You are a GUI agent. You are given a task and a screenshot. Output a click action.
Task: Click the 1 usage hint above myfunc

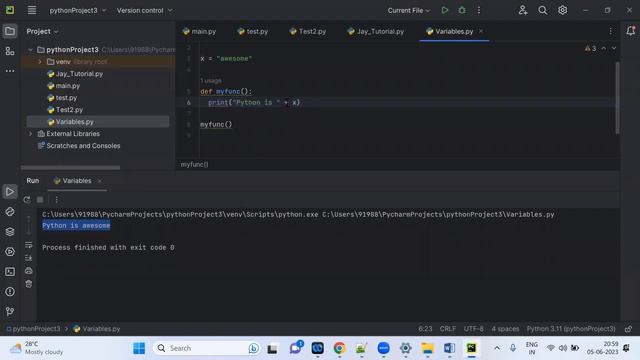[211, 80]
